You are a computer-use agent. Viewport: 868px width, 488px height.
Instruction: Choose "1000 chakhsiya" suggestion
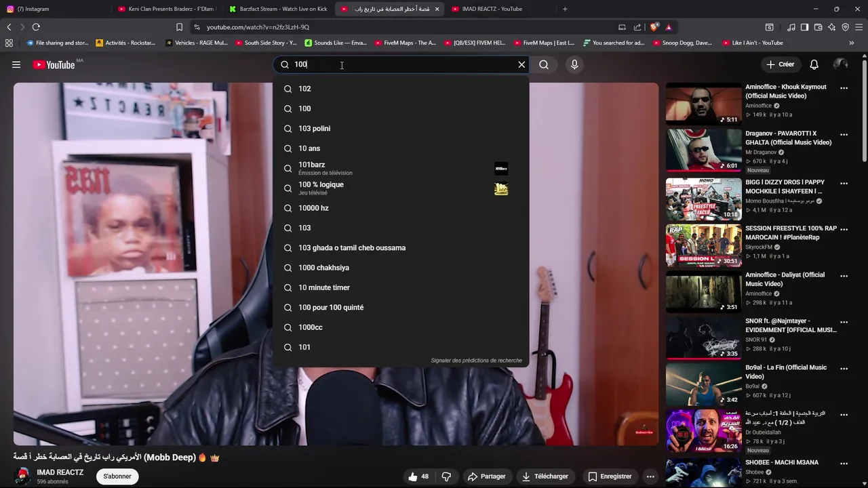pyautogui.click(x=401, y=268)
